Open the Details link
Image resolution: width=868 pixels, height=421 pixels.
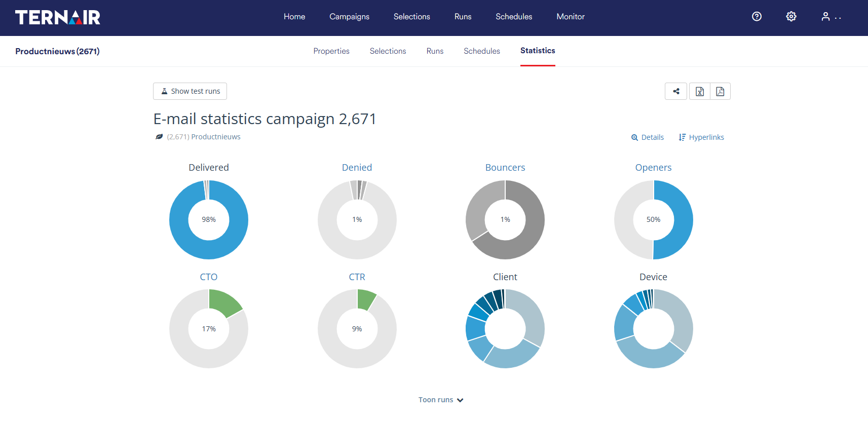(x=648, y=137)
